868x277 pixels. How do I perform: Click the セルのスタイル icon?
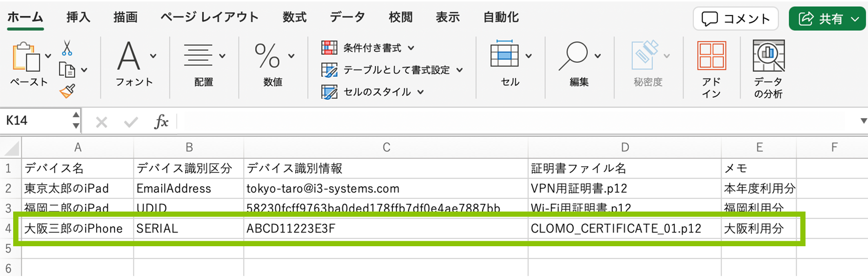pyautogui.click(x=329, y=92)
